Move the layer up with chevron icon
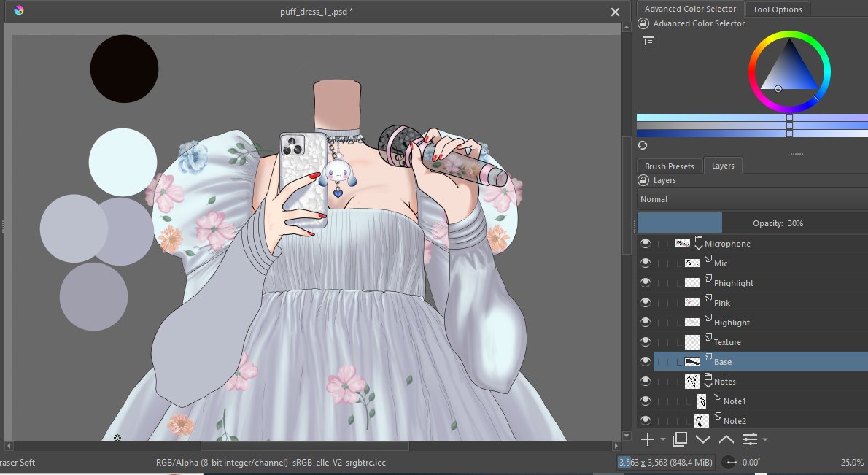This screenshot has width=868, height=475. (726, 439)
